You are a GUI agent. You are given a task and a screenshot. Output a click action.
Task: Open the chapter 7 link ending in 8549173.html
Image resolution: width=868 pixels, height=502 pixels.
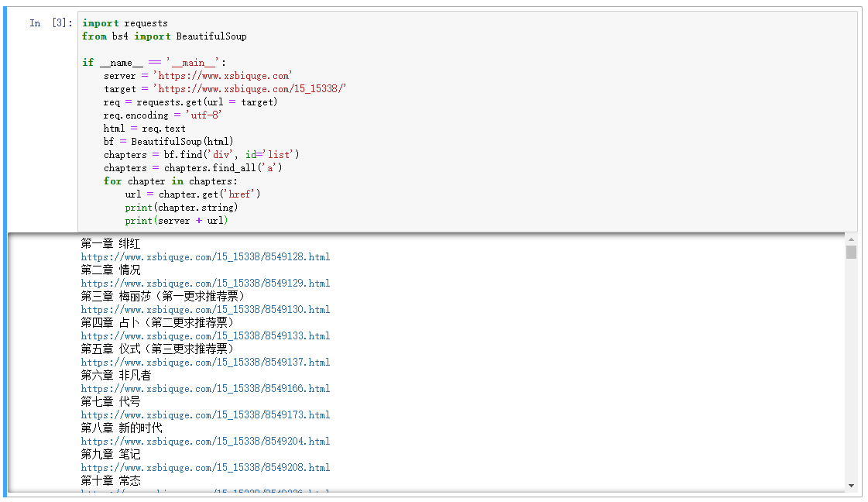tap(205, 414)
